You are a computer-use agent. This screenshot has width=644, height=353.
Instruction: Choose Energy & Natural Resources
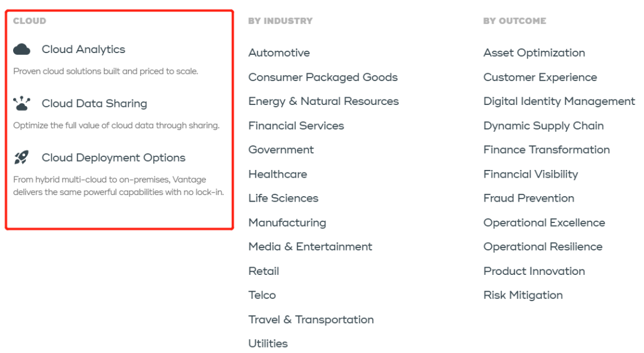coord(323,101)
